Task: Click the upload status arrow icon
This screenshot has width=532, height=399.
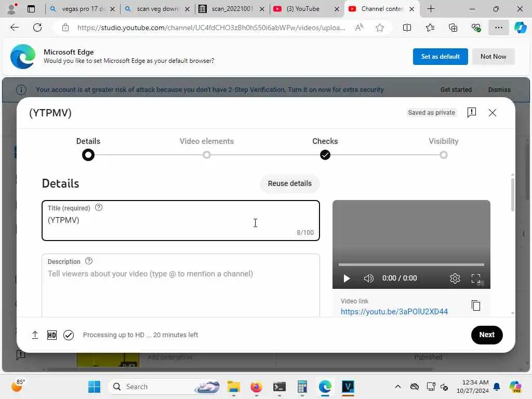Action: pyautogui.click(x=35, y=335)
